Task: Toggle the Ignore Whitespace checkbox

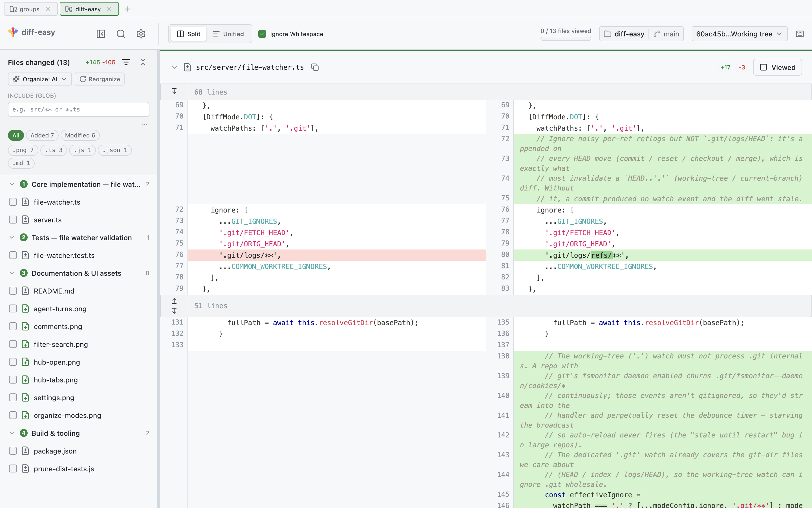Action: [262, 34]
